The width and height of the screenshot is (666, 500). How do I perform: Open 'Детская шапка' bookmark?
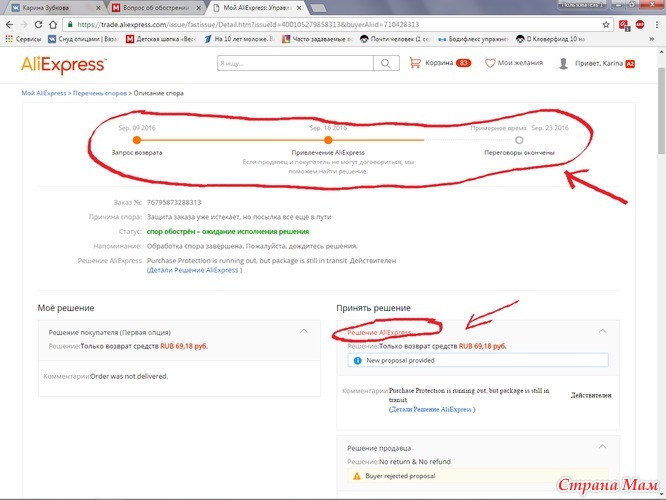[161, 39]
